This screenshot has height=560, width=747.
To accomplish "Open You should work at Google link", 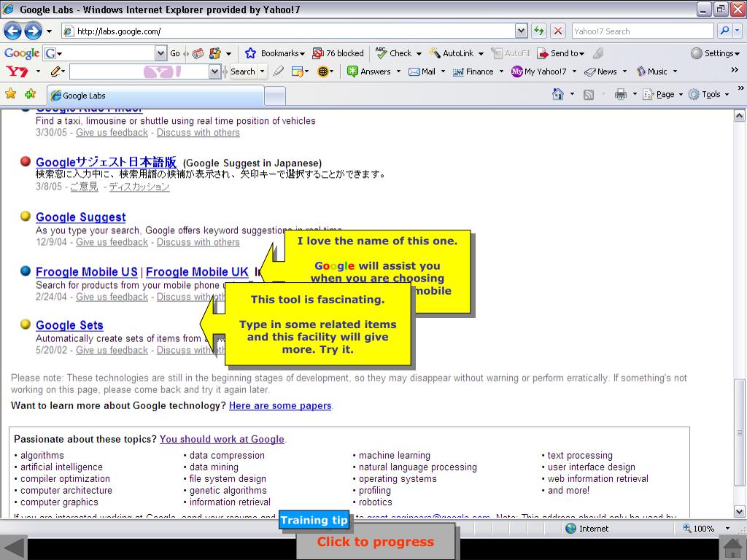I will click(222, 439).
